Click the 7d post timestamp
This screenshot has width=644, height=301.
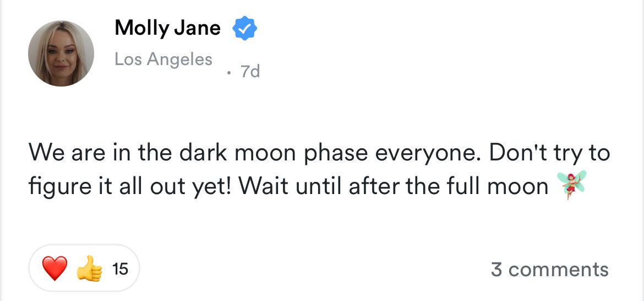(250, 72)
